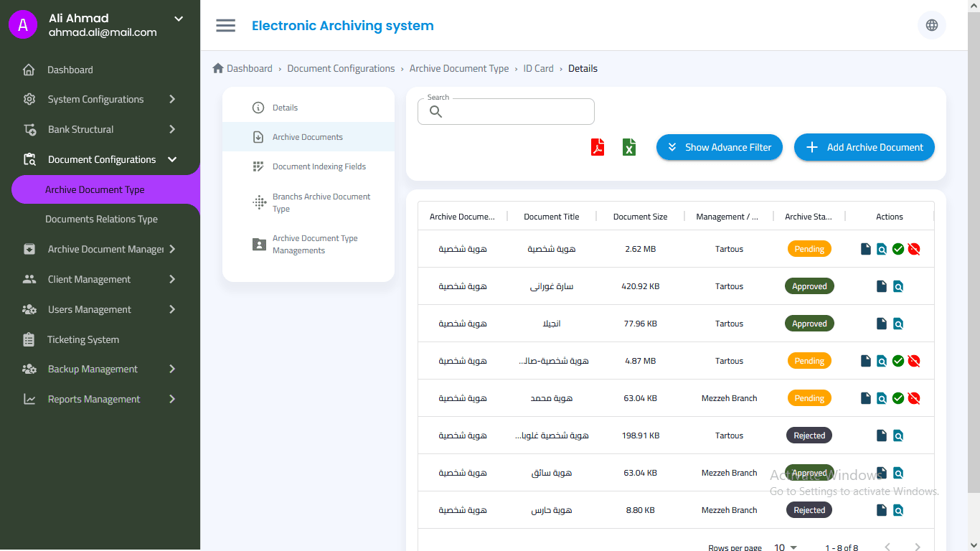
Task: Collapse Document Configurations section
Action: pyautogui.click(x=172, y=159)
